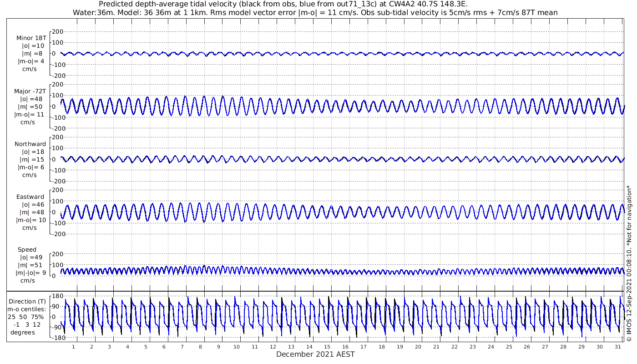637x364 pixels.
Task: Click '|m| =50' in the Major panel
Action: (x=32, y=107)
